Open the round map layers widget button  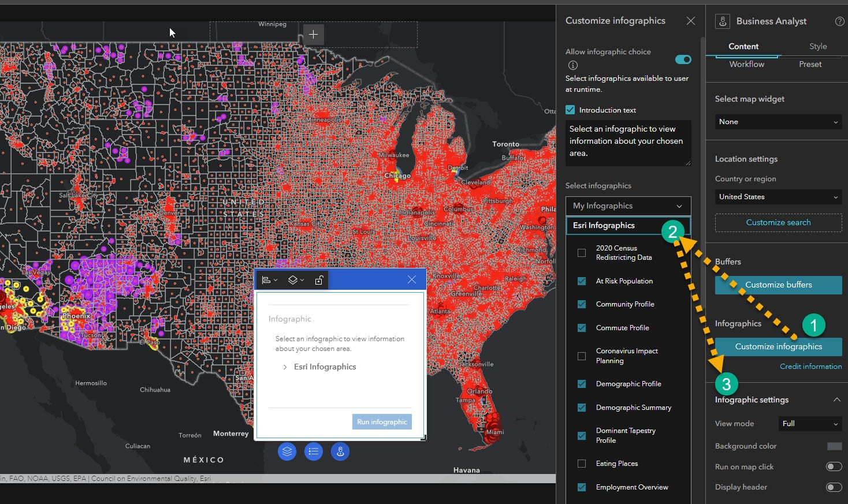[287, 451]
